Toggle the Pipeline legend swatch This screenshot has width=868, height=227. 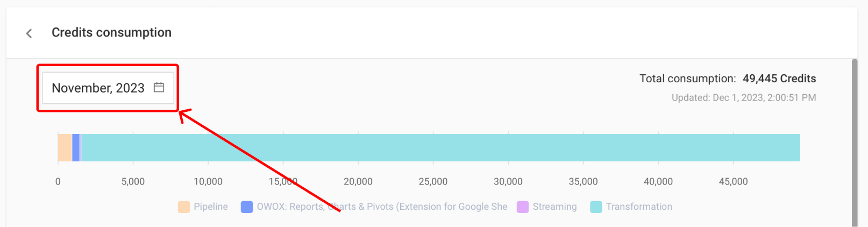(184, 207)
